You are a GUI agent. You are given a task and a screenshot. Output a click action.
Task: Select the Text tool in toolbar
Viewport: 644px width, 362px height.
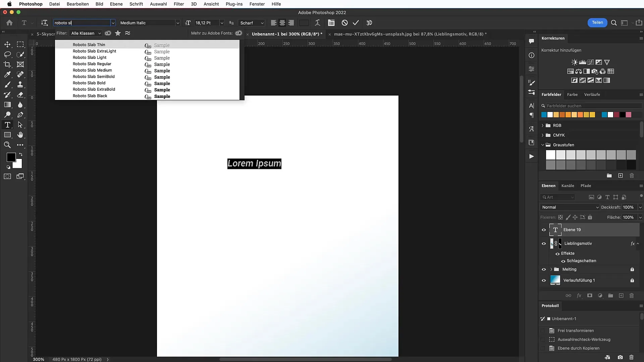(x=7, y=125)
